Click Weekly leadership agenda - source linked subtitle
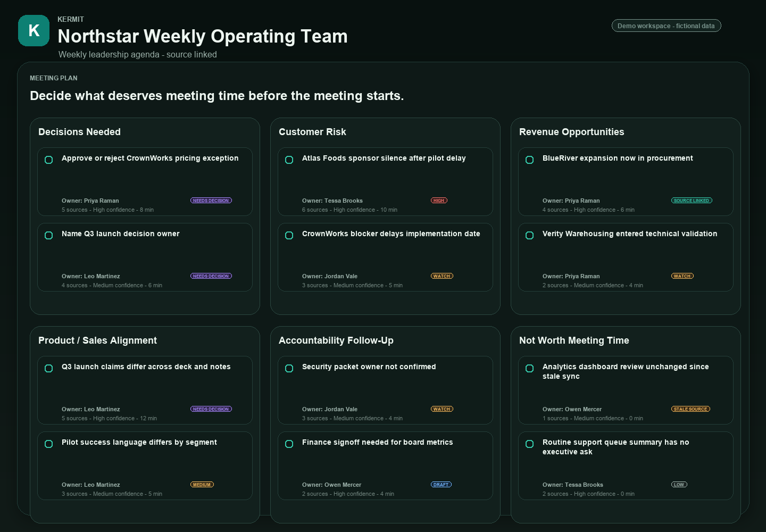 (138, 54)
